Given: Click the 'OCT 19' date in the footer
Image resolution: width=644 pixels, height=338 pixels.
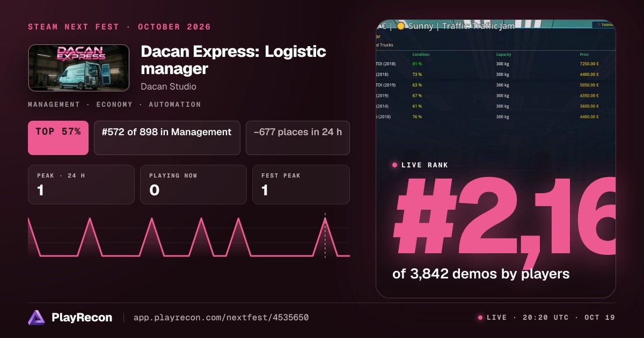Looking at the screenshot, I should [x=601, y=318].
